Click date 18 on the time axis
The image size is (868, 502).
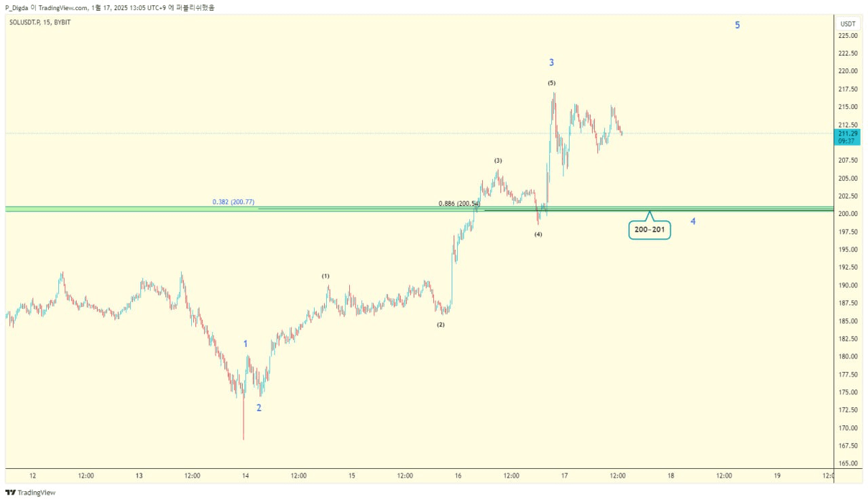point(671,476)
